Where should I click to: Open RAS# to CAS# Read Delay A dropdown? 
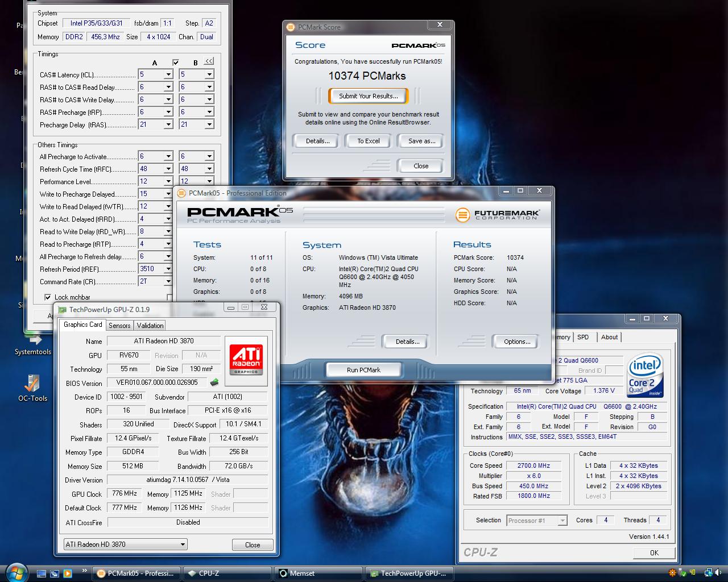tap(168, 87)
